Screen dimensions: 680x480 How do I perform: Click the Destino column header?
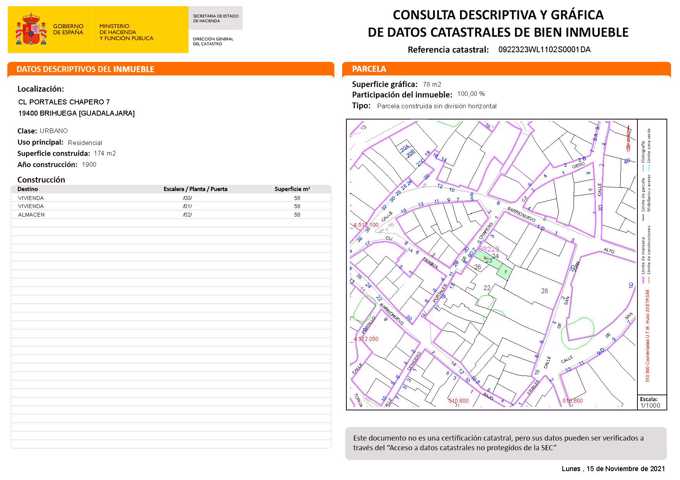tap(28, 189)
